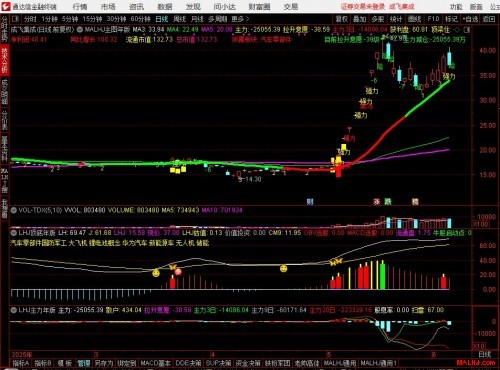
Task: Open the VOL-TDX indicator settings icon
Action: [x=14, y=210]
